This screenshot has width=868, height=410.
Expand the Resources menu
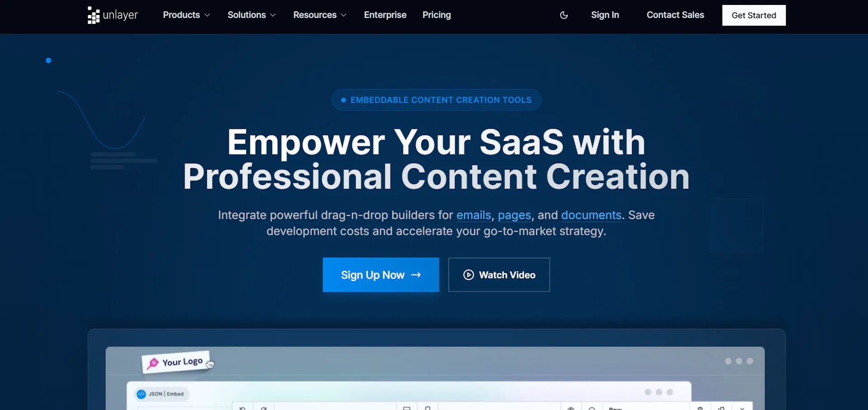[320, 15]
